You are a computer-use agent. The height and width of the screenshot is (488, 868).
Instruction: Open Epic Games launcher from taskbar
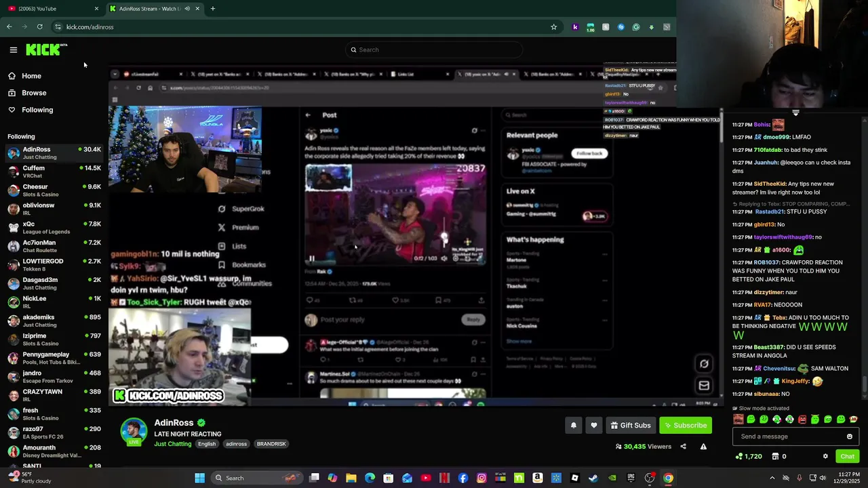(x=631, y=478)
